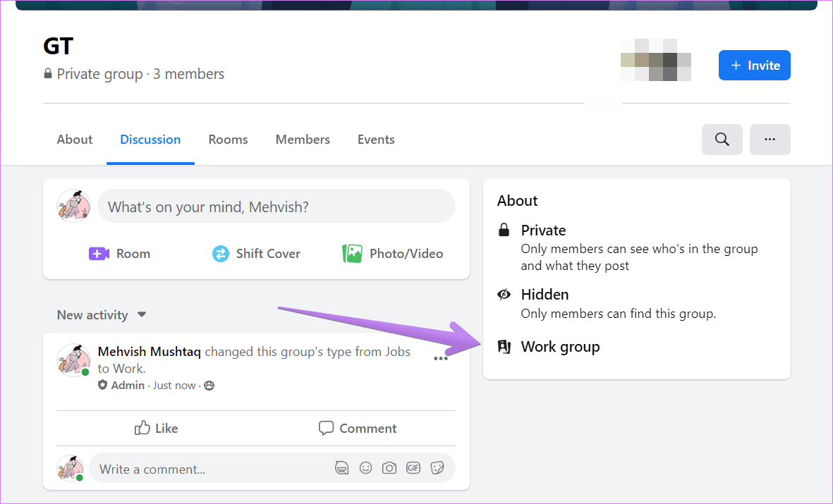Viewport: 833px width, 504px height.
Task: Select the Discussion tab
Action: (150, 139)
